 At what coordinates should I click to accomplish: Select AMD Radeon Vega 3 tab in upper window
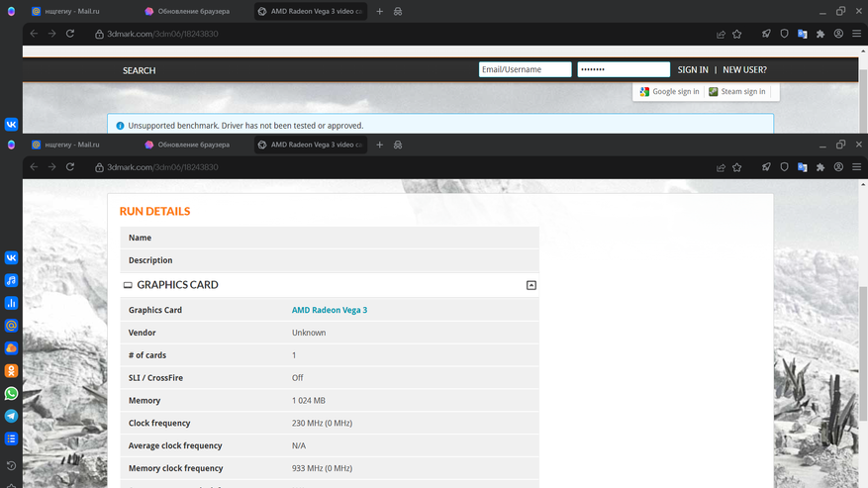point(311,11)
